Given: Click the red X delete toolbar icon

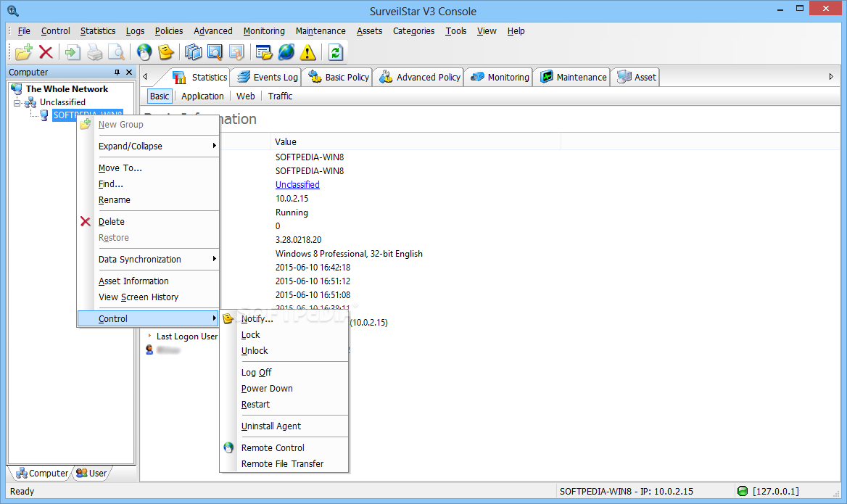Looking at the screenshot, I should click(46, 52).
